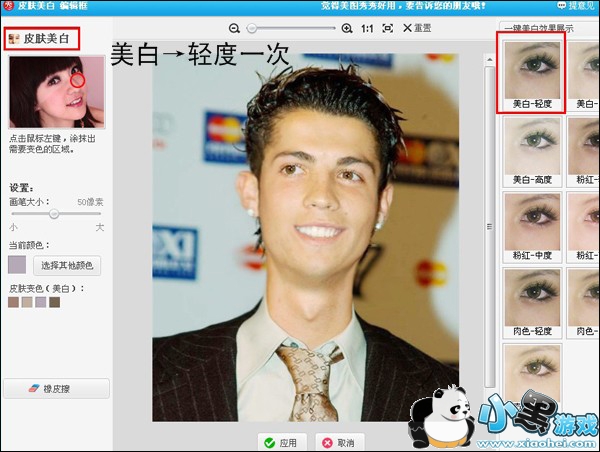Click the 取消 cancel button
This screenshot has height=452, width=600.
(340, 443)
